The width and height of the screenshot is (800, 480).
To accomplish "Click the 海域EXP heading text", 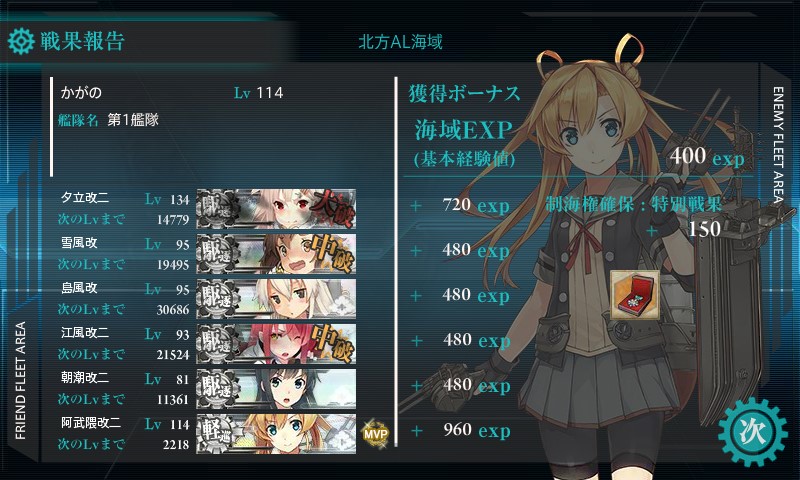I will (463, 130).
